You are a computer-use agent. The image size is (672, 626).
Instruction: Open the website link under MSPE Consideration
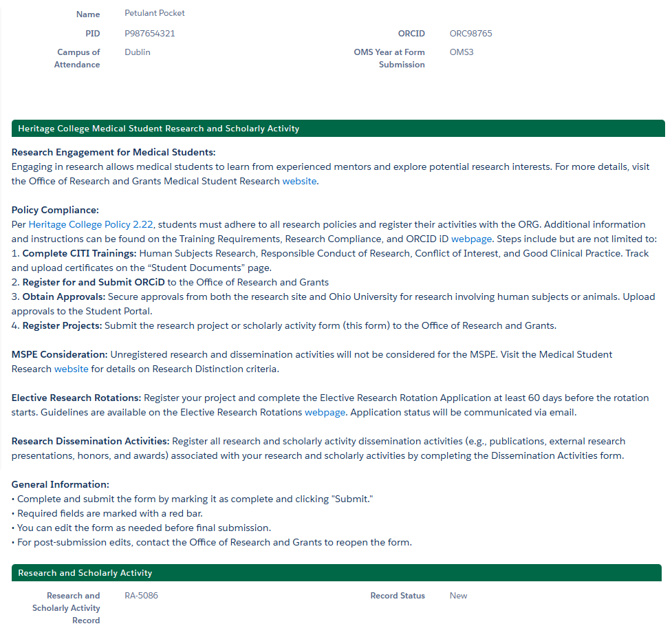click(x=72, y=369)
